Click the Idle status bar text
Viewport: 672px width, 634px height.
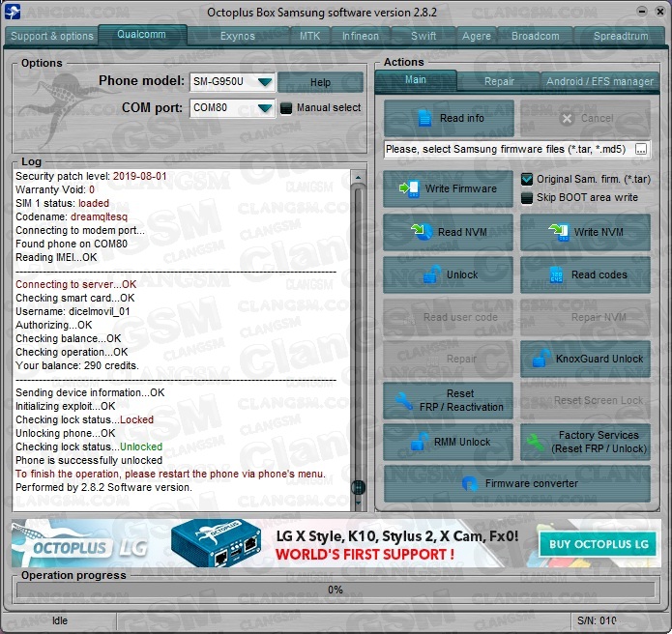tap(60, 620)
